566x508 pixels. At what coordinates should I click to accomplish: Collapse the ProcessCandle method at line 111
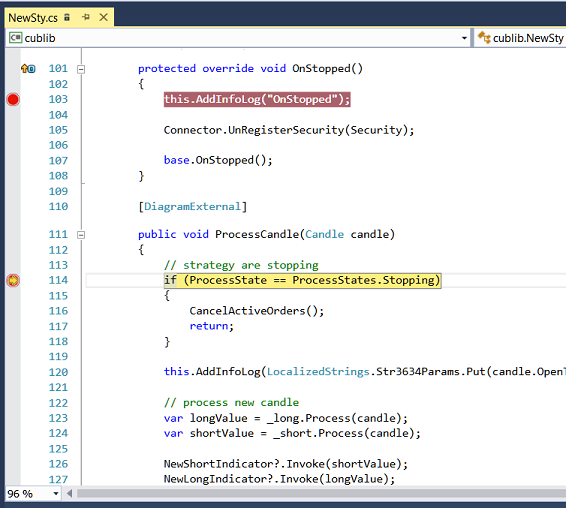[81, 235]
